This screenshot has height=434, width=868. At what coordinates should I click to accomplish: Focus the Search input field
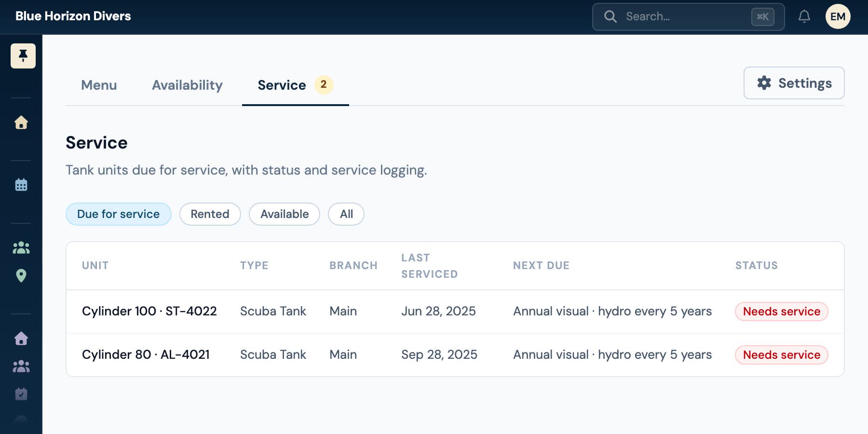(689, 17)
